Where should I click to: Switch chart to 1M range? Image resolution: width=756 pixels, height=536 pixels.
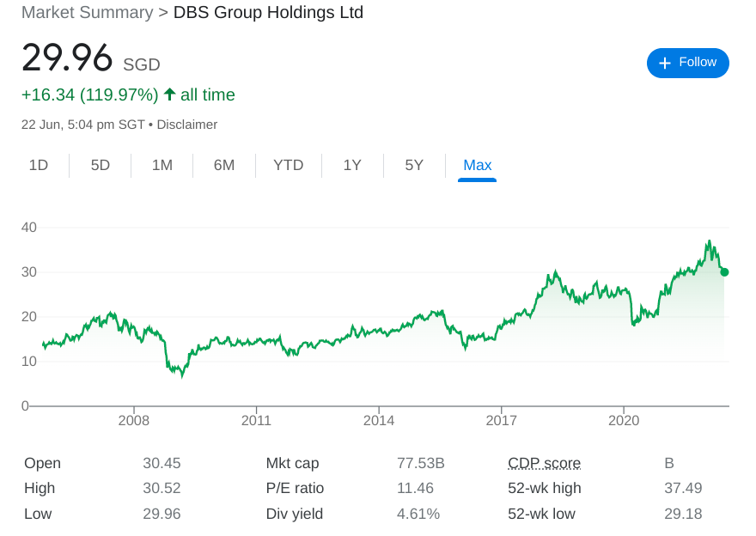click(162, 165)
